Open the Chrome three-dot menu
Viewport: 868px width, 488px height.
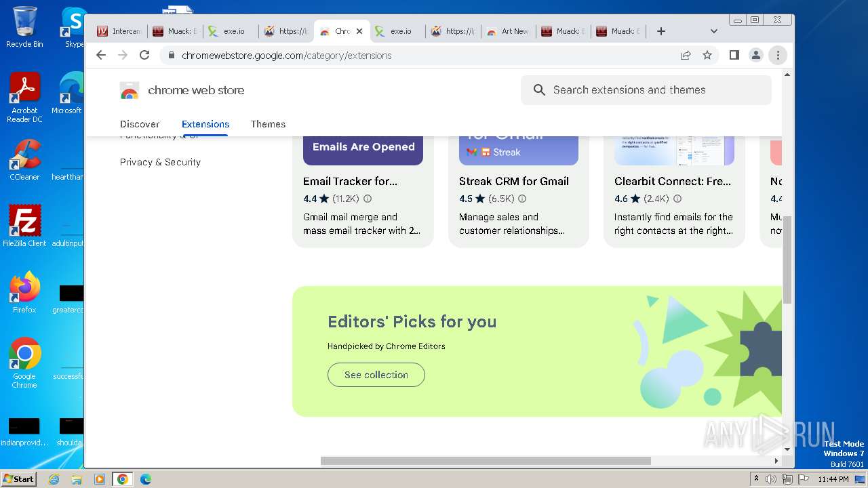[x=778, y=56]
